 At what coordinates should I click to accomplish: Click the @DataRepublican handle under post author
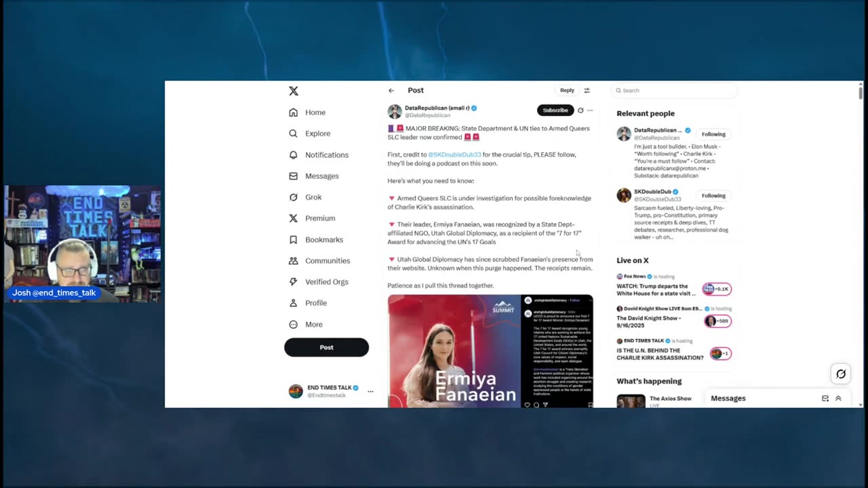(x=427, y=115)
